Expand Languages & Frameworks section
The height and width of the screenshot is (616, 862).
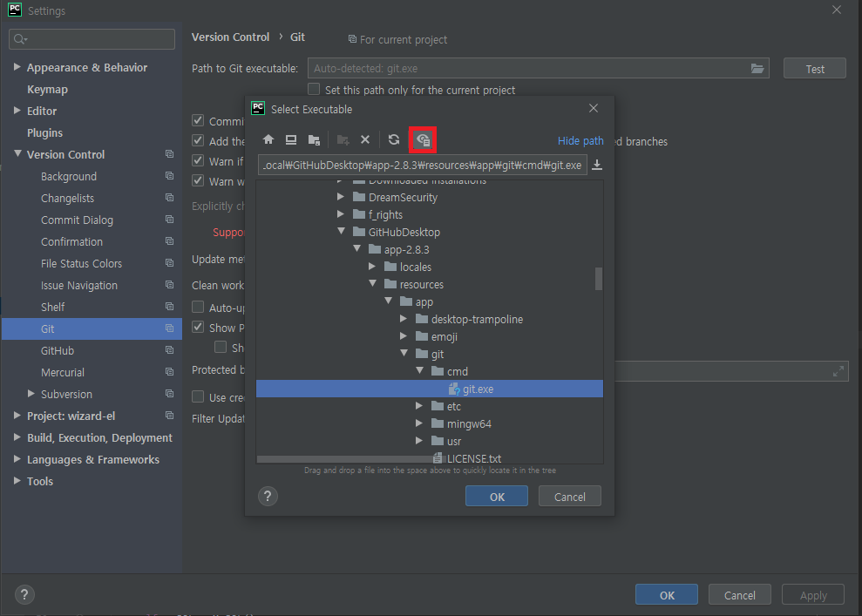coord(17,459)
